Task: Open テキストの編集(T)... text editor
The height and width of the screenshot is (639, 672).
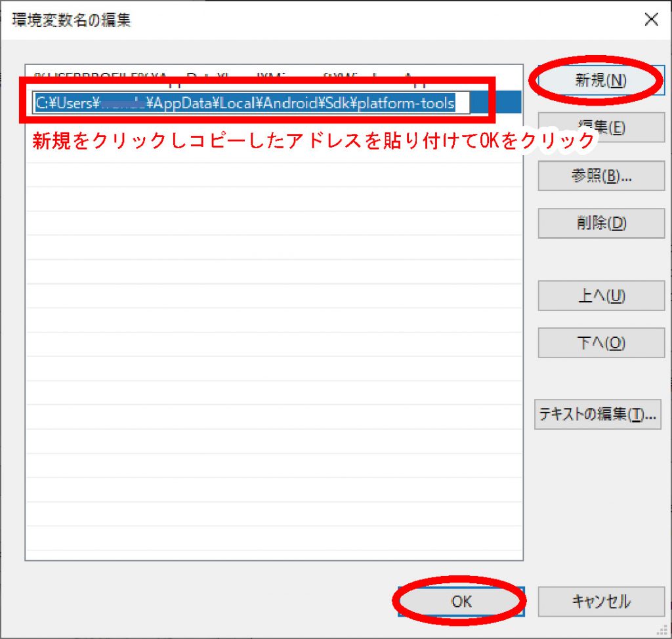Action: [597, 415]
